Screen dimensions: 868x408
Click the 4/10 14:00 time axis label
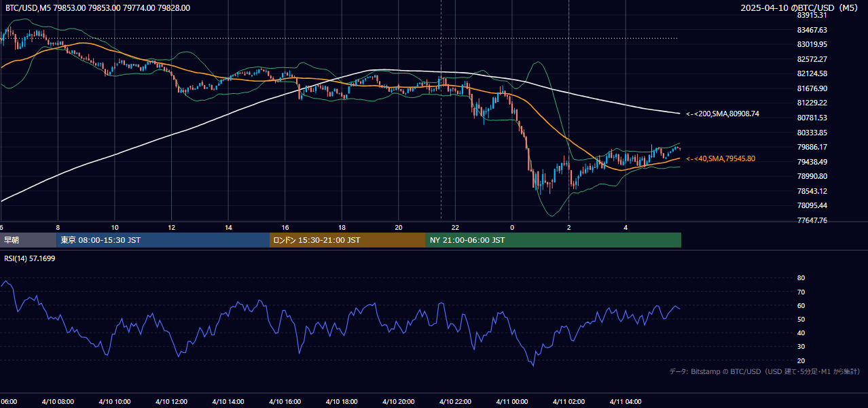[x=228, y=402]
